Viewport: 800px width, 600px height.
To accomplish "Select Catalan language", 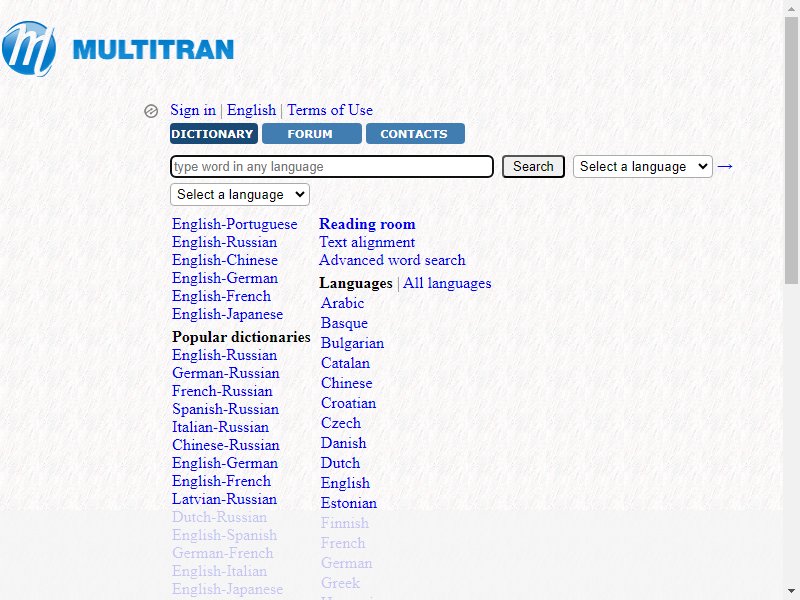I will coord(345,363).
